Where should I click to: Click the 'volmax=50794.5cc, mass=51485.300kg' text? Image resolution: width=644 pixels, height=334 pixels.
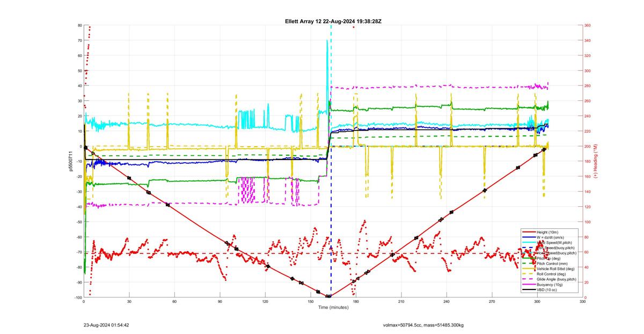tap(423, 325)
